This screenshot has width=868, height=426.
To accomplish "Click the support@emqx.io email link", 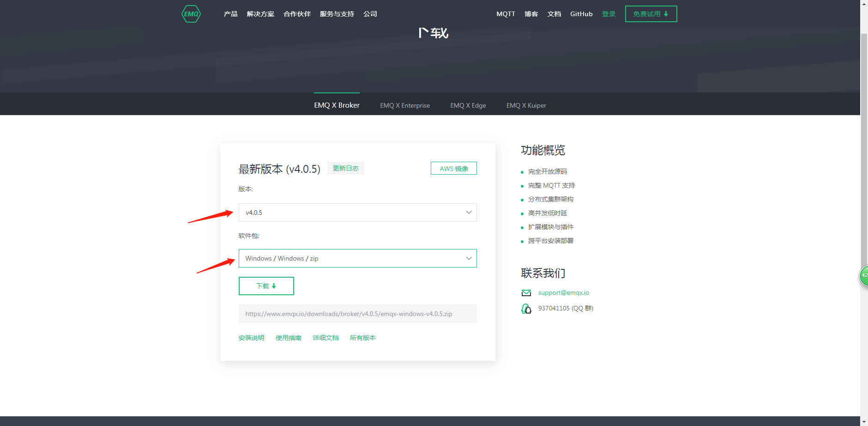I will pyautogui.click(x=564, y=292).
